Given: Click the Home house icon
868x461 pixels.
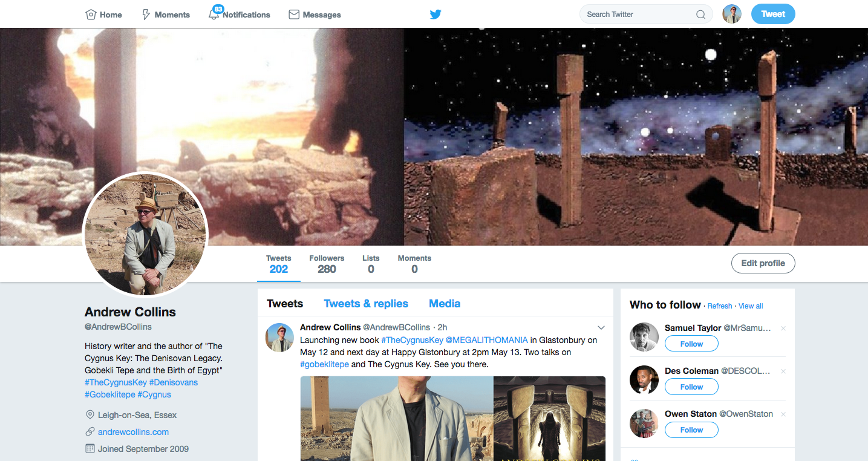Looking at the screenshot, I should point(91,15).
